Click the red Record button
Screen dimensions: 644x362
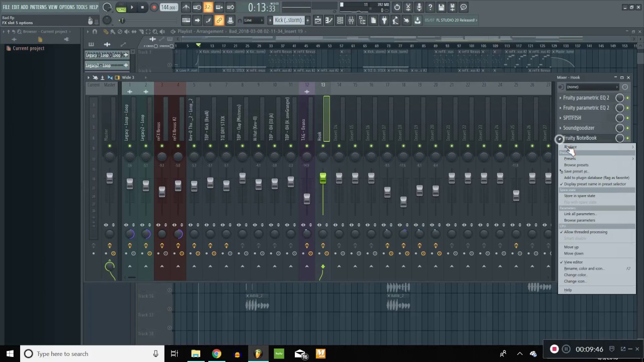(x=154, y=8)
